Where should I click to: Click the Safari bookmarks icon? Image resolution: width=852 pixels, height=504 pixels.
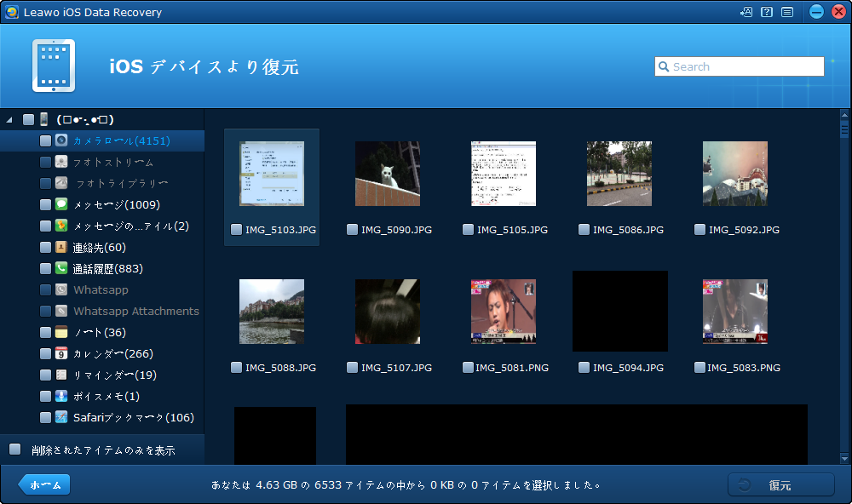click(x=61, y=417)
